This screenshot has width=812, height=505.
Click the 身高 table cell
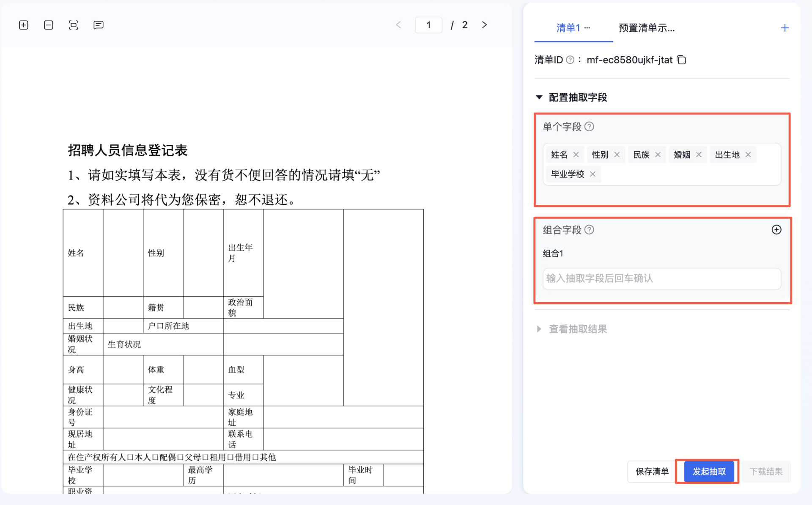tap(83, 370)
